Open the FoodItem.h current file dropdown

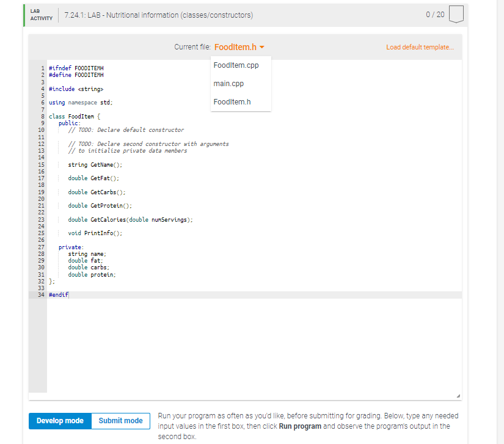pyautogui.click(x=239, y=47)
